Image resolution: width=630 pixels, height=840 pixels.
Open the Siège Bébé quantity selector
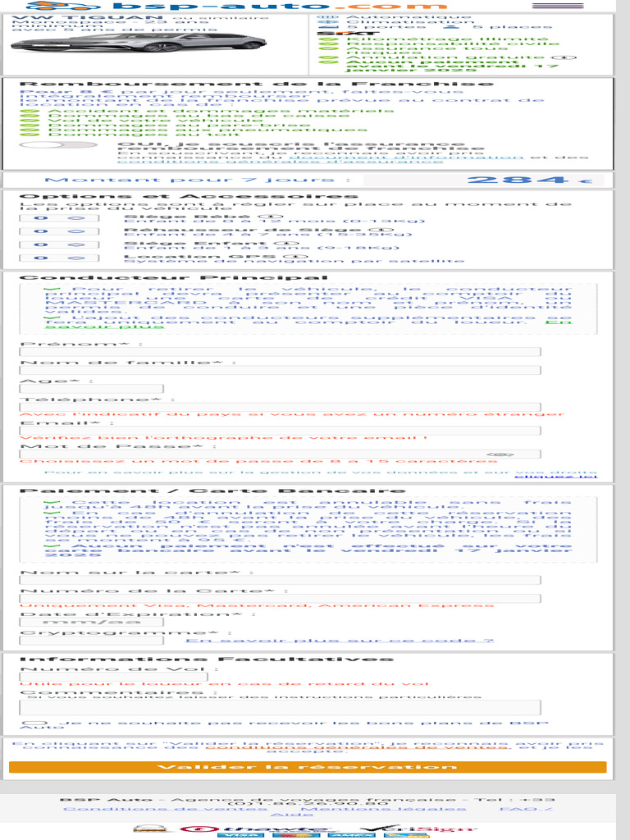tap(59, 218)
